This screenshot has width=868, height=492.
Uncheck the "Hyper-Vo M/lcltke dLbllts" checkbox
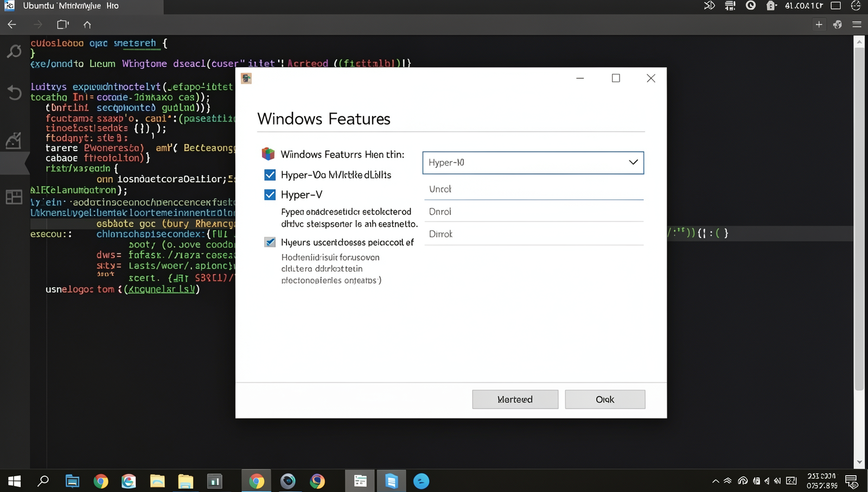coord(270,175)
